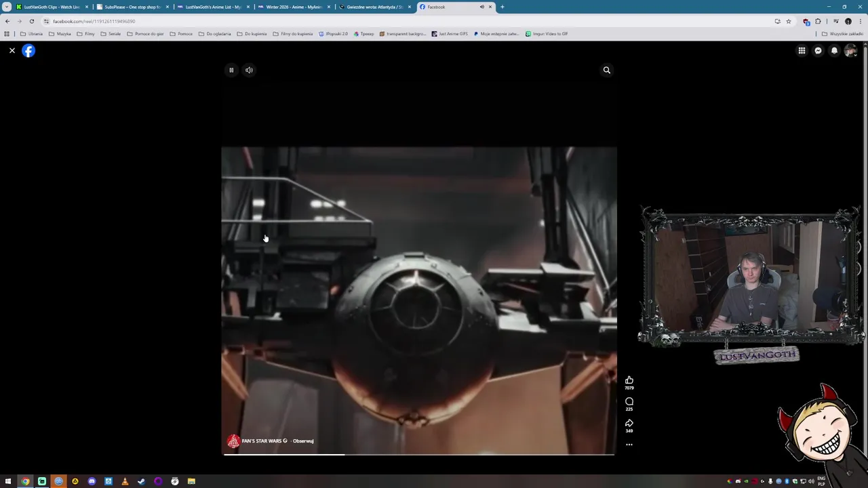Open Chrome three-dot menu
Viewport: 868px width, 488px height.
[860, 21]
